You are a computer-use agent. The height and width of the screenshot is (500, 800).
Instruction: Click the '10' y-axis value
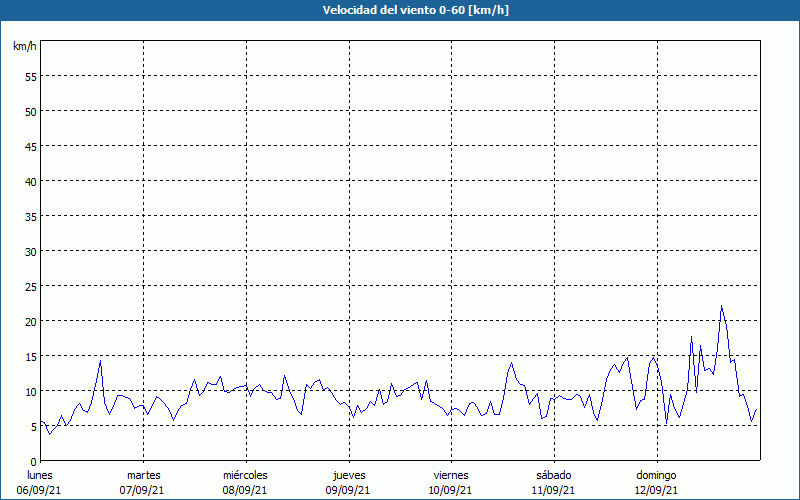point(31,392)
